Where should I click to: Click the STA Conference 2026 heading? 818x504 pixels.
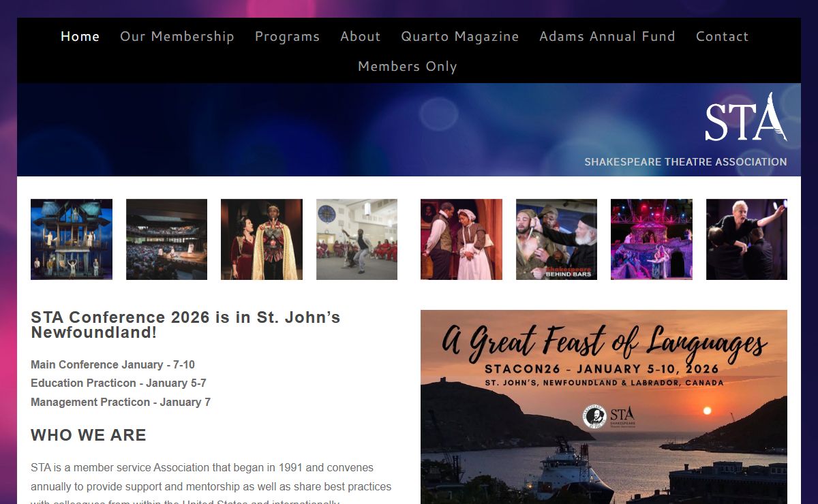[x=185, y=325]
